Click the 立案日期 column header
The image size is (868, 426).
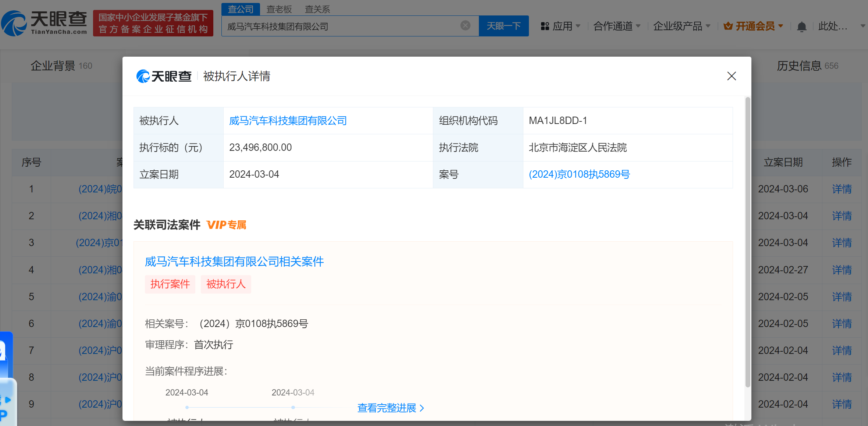tap(783, 162)
